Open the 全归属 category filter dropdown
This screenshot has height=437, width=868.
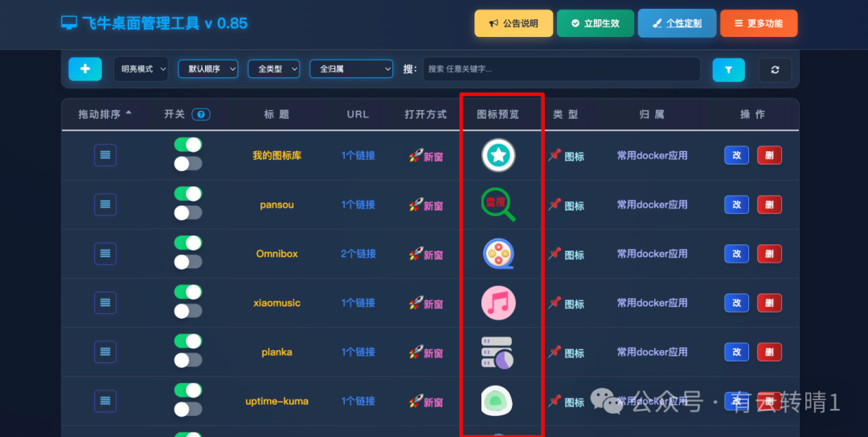351,69
